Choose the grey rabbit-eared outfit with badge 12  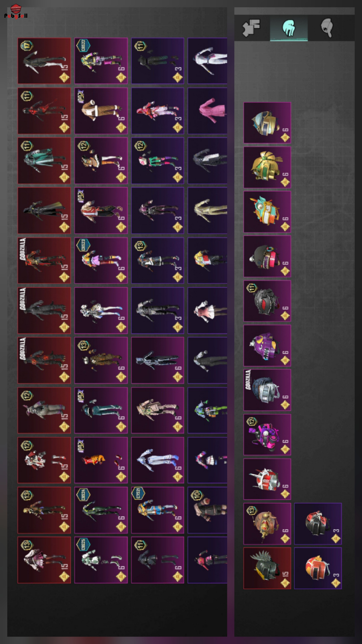[44, 410]
